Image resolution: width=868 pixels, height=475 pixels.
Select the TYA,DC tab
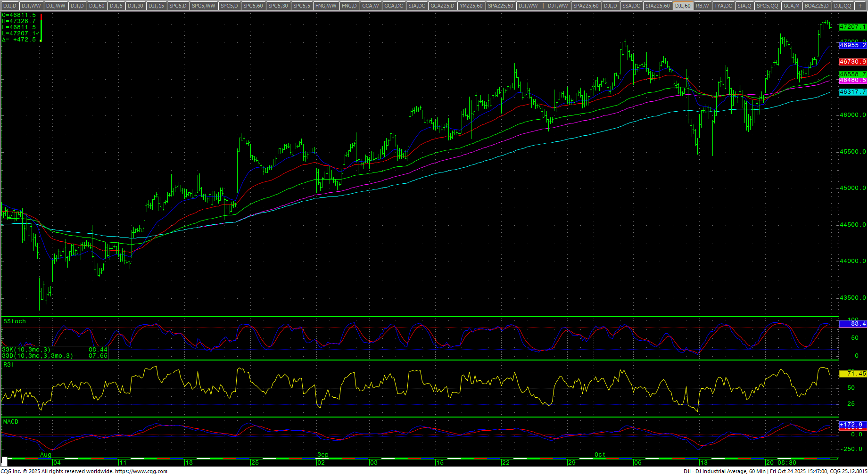(x=723, y=6)
